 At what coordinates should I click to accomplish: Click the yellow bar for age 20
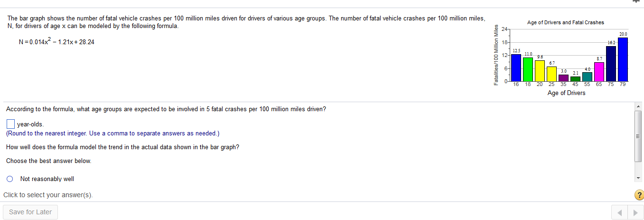[x=540, y=71]
